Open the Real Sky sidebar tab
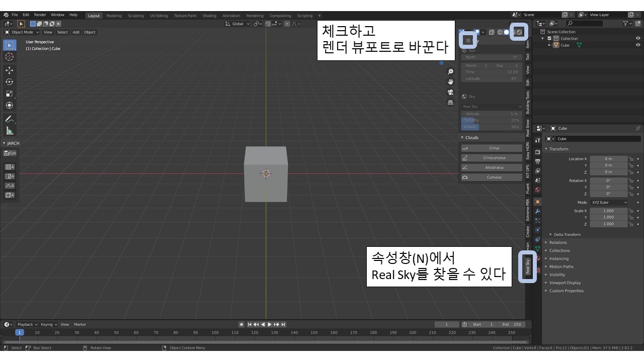 click(528, 265)
